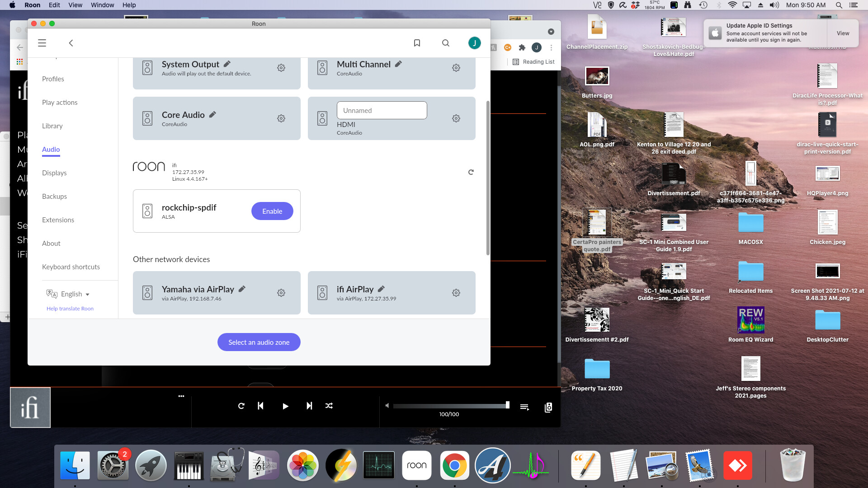
Task: Start playback with the play button
Action: (x=285, y=406)
